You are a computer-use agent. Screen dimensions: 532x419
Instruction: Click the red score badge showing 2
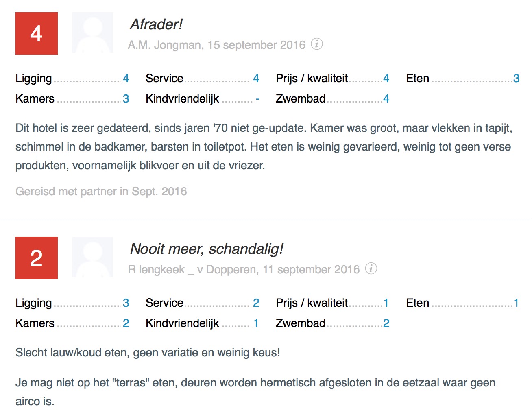(x=37, y=258)
